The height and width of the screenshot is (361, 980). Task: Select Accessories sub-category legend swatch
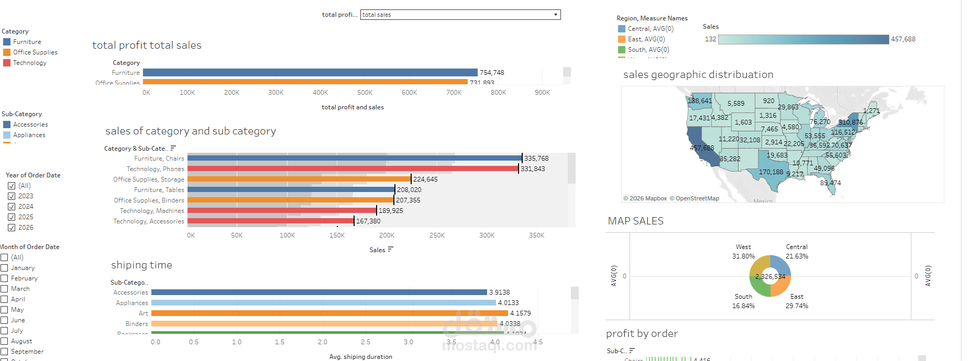point(7,125)
